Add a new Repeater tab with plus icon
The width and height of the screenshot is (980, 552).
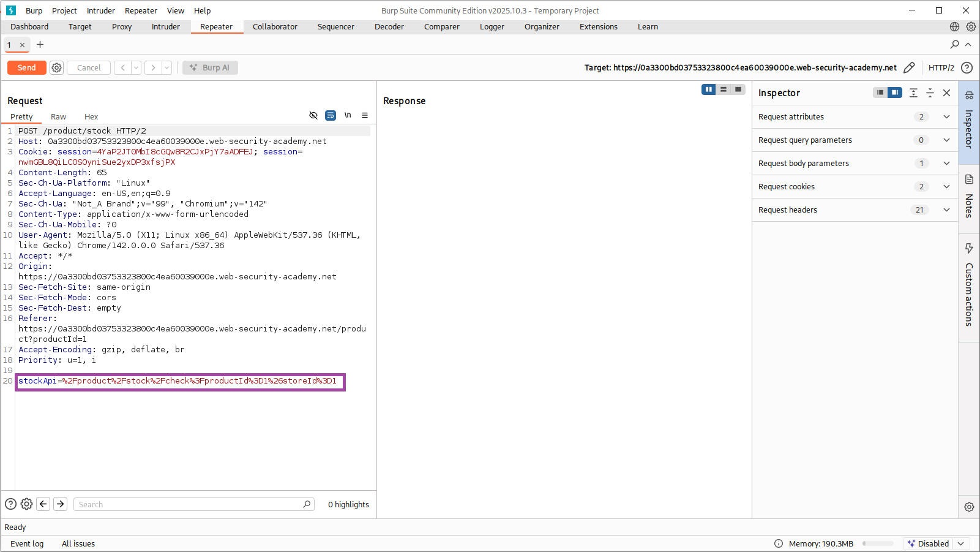(x=40, y=45)
